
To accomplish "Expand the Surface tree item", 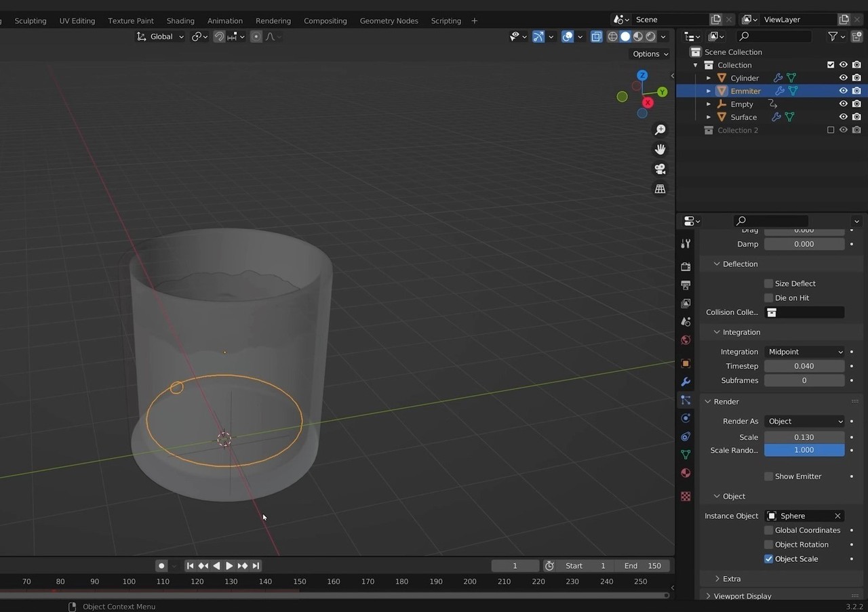I will tap(709, 117).
